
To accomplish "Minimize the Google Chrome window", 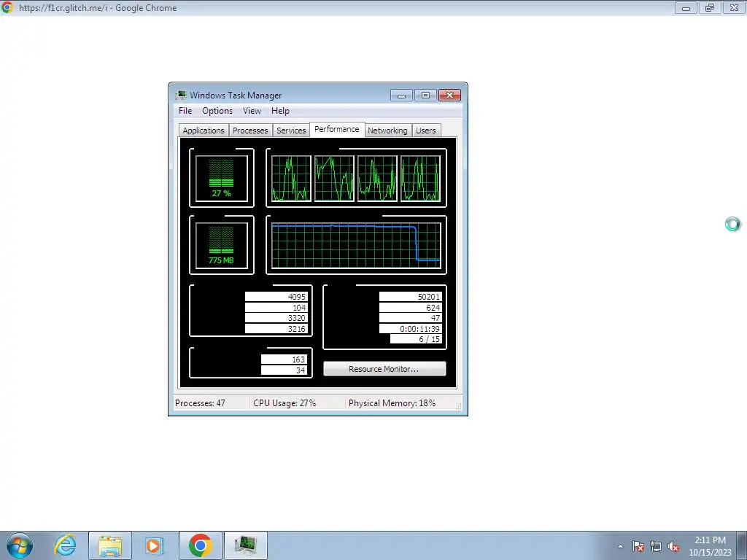I will (686, 7).
